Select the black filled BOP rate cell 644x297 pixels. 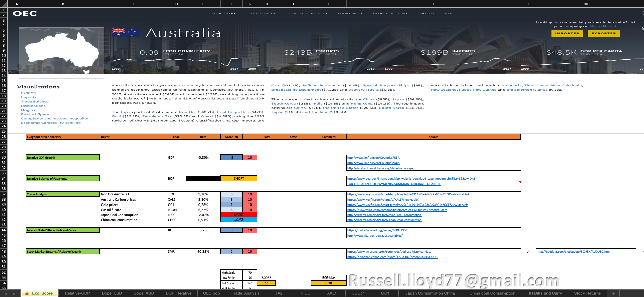[x=203, y=178]
